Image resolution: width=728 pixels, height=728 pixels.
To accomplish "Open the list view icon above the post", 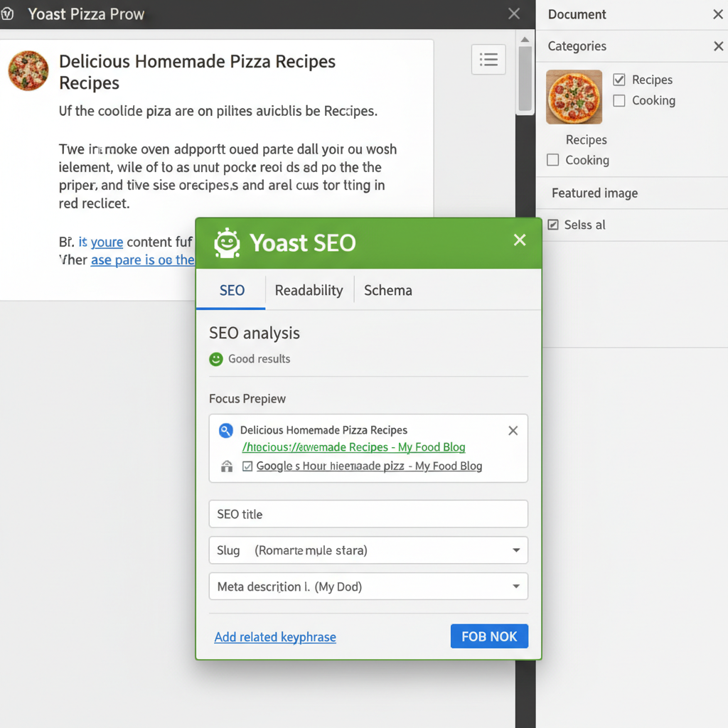I will coord(488,60).
